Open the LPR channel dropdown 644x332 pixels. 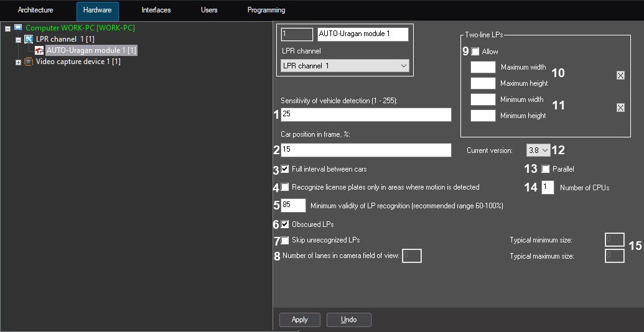tap(345, 66)
